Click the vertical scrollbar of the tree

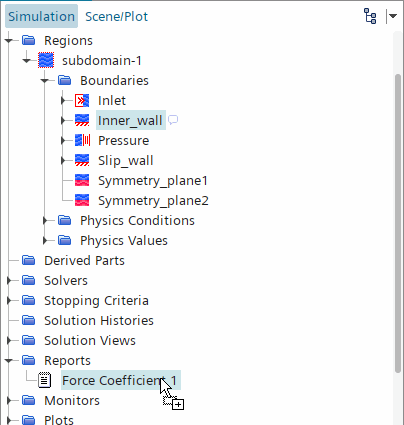coord(397,223)
